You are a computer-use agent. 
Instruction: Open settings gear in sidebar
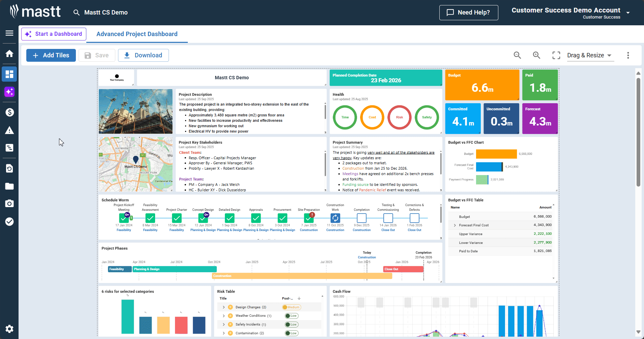pos(9,329)
